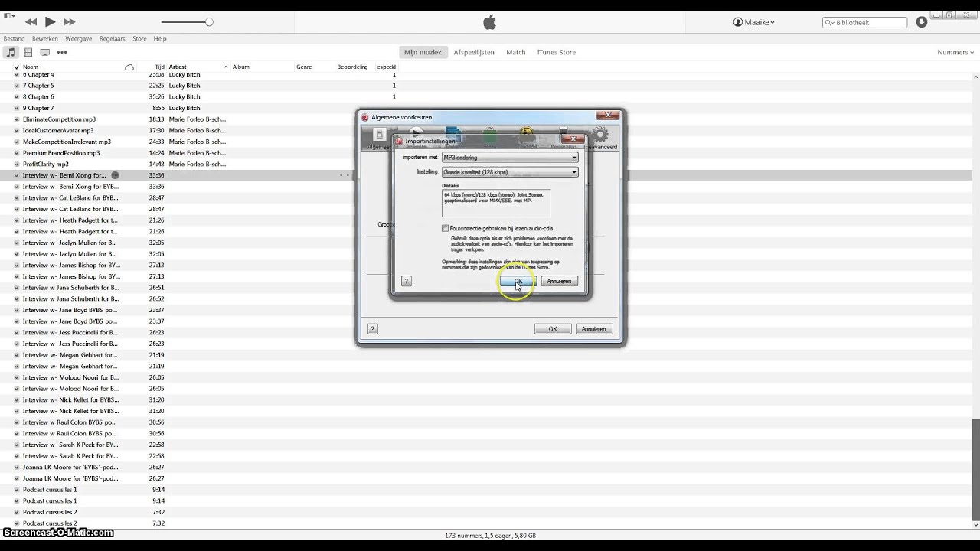Click the Previous track rewind button
Viewport: 980px width, 551px height.
(x=31, y=22)
